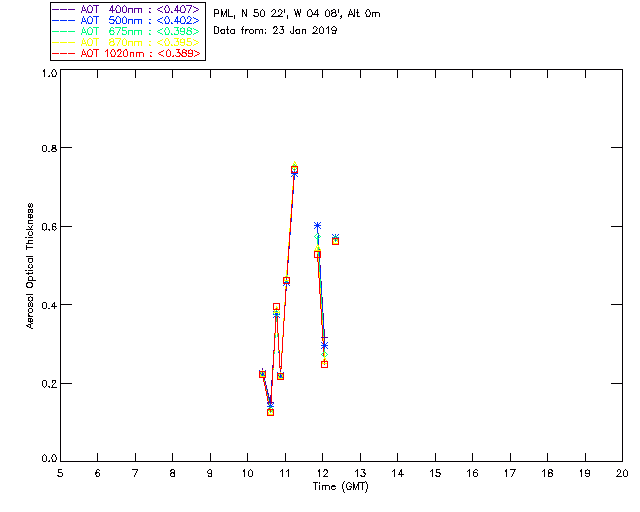Click the 'Data from: 23 Jan 2019' text

[x=275, y=31]
